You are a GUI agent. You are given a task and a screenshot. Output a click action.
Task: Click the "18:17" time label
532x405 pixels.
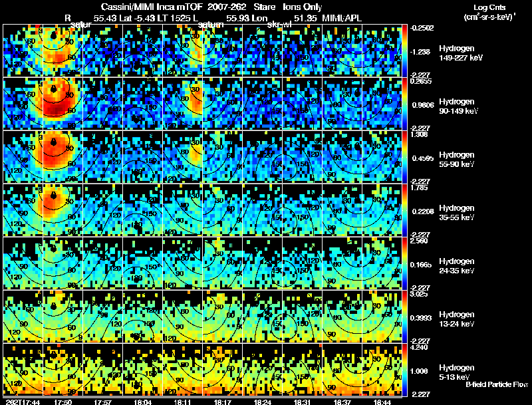coord(223,402)
